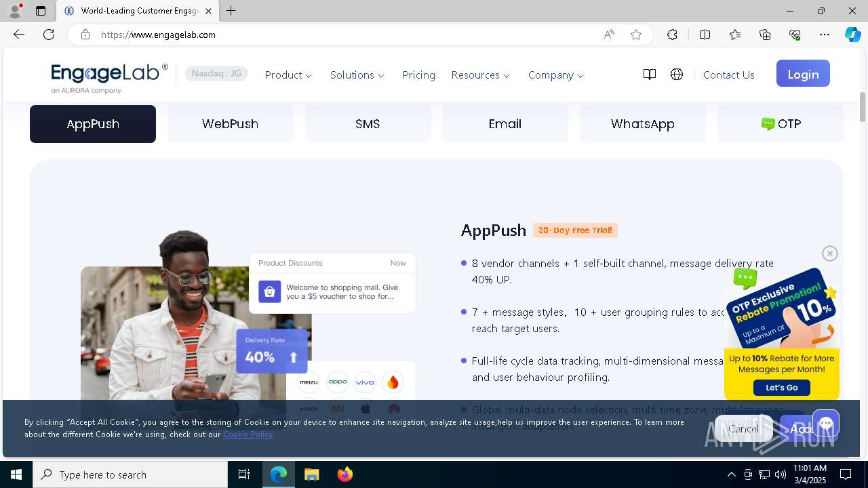
Task: Click the page vertical scrollbar
Action: (863, 106)
